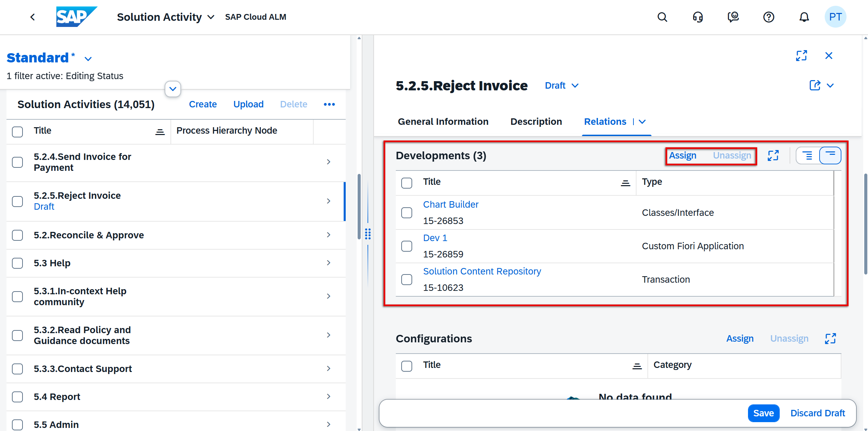
Task: Open the notifications bell
Action: point(804,17)
